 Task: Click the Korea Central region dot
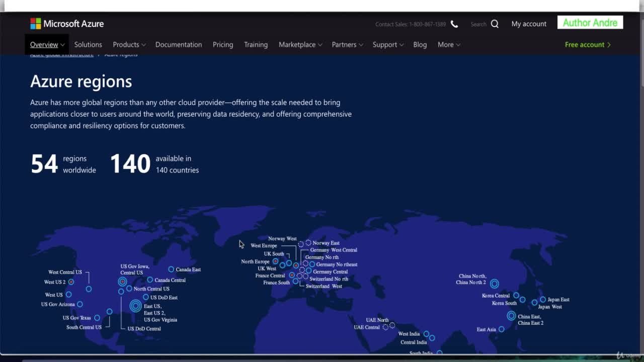click(516, 296)
